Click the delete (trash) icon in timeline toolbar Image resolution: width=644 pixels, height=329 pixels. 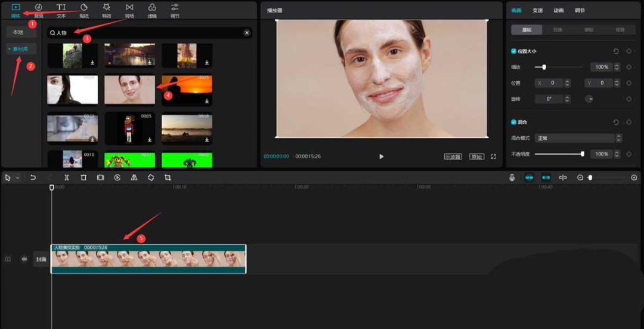tap(83, 178)
